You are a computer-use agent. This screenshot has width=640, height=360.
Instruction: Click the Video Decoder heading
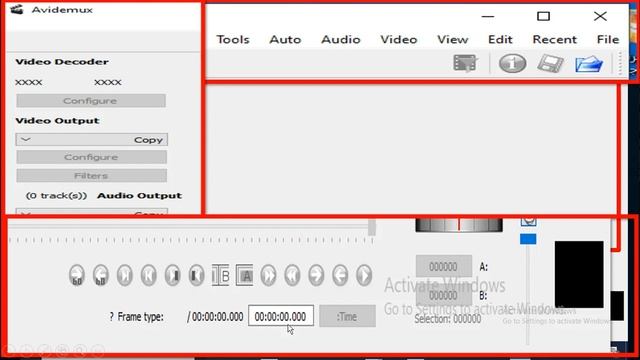(x=62, y=62)
